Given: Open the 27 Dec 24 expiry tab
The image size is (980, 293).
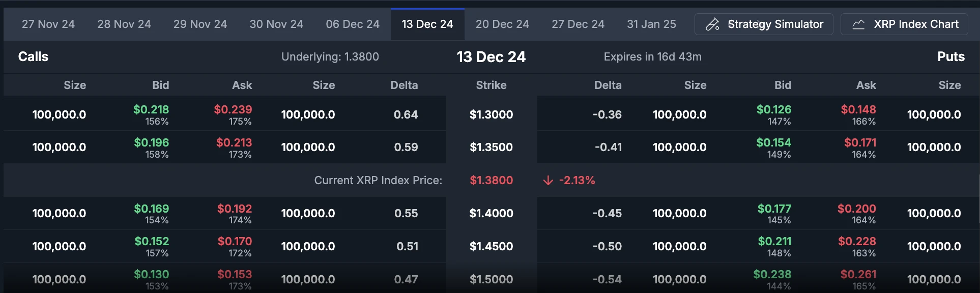Looking at the screenshot, I should pos(578,24).
